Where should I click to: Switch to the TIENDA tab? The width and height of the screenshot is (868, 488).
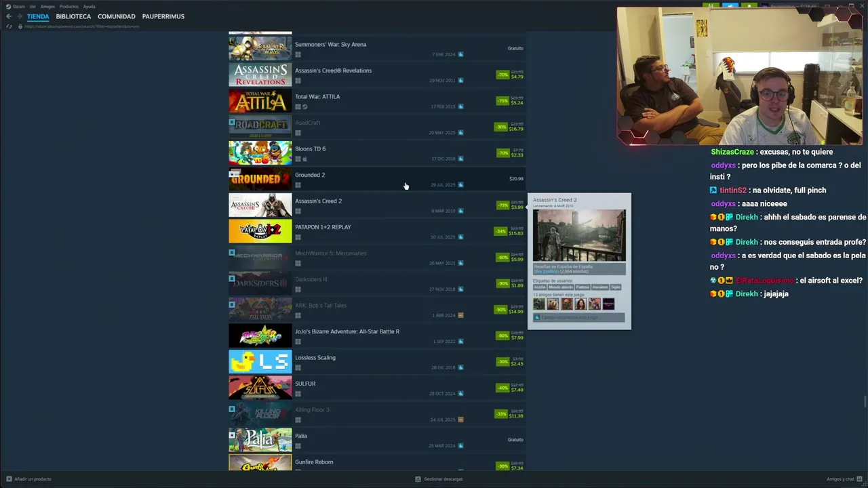(38, 16)
